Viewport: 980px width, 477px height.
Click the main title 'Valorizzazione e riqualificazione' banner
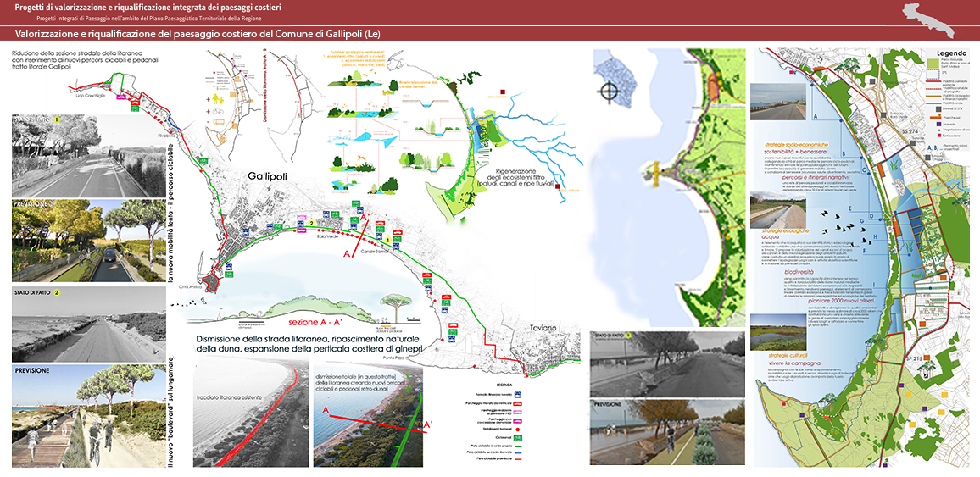[x=203, y=34]
